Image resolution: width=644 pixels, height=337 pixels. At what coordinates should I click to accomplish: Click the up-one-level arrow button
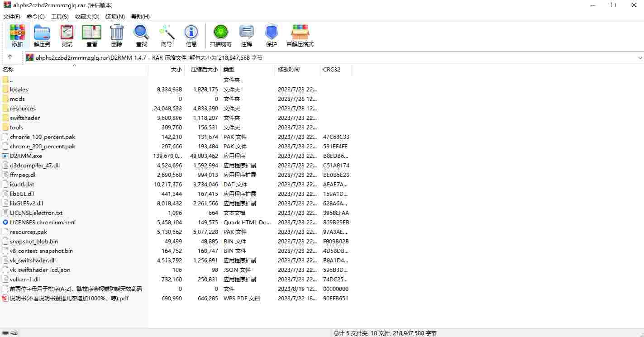(x=10, y=57)
